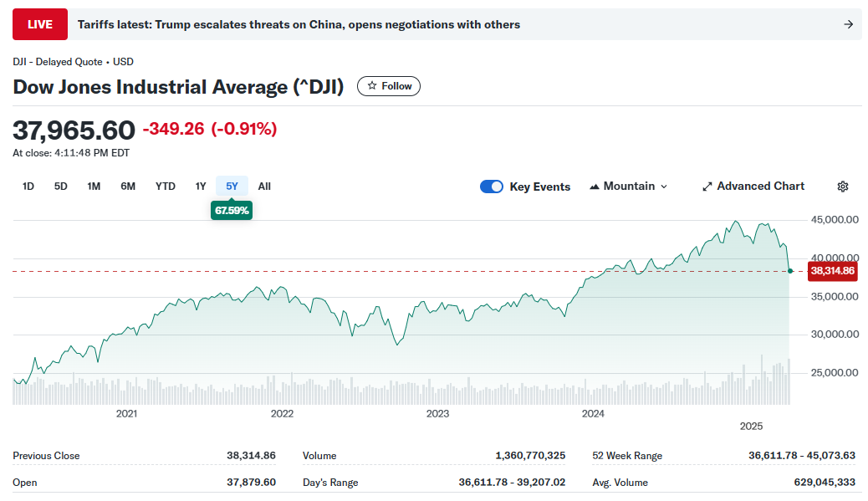Screen dimensions: 868x501
Task: Click the Volume value 1,360,770,325
Action: (x=530, y=456)
